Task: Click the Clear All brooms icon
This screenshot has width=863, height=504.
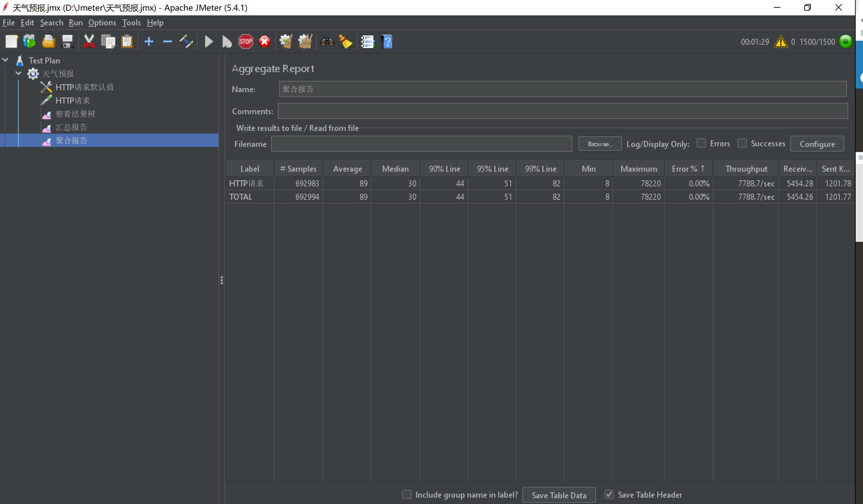Action: (305, 42)
